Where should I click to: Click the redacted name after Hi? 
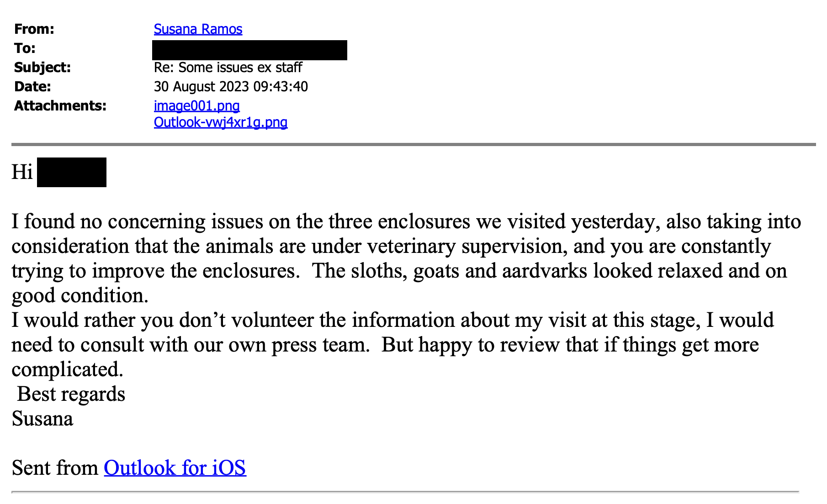pyautogui.click(x=72, y=172)
